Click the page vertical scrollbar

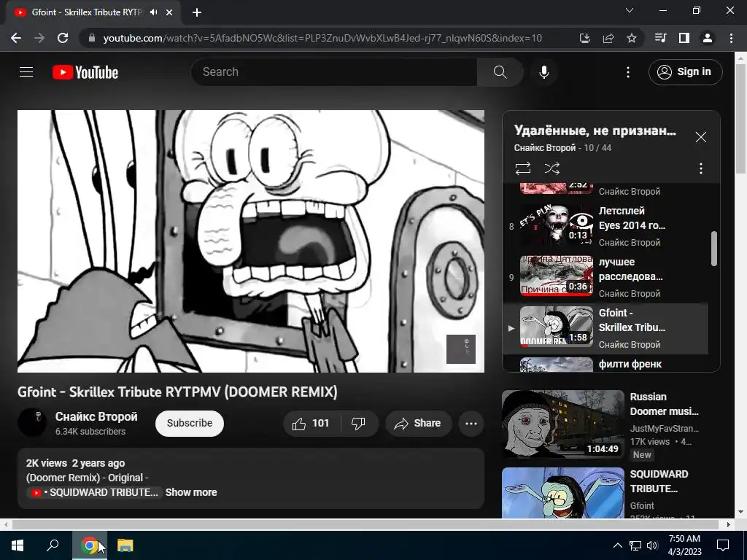point(740,119)
